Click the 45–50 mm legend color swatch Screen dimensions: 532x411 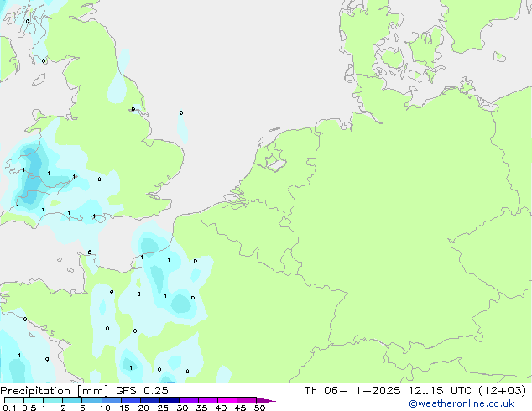247,400
